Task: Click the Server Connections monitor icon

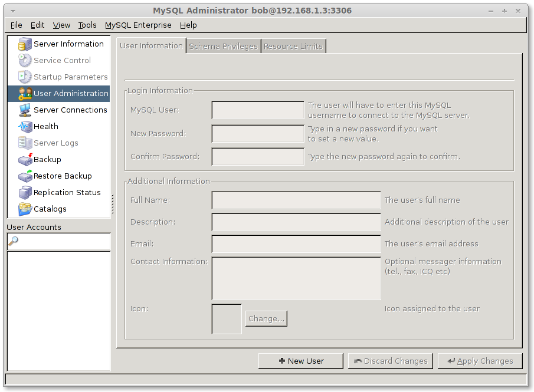Action: pos(25,110)
